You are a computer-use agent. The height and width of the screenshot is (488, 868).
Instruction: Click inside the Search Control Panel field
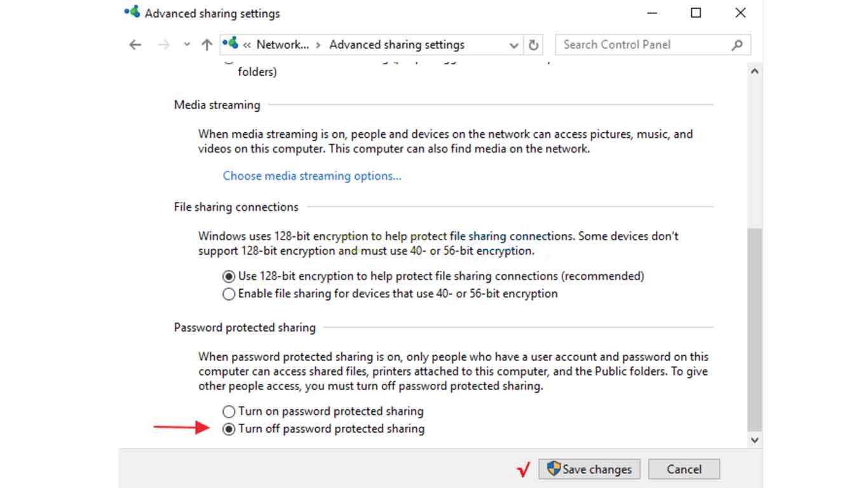click(x=642, y=44)
